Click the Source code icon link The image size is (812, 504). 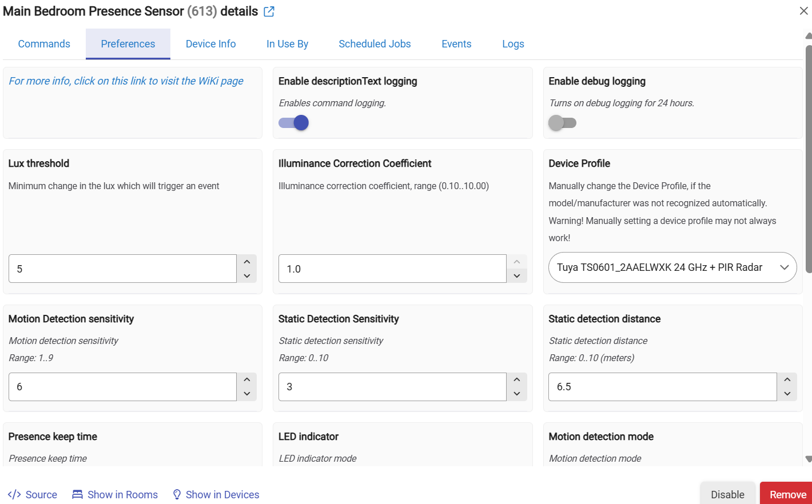click(15, 494)
